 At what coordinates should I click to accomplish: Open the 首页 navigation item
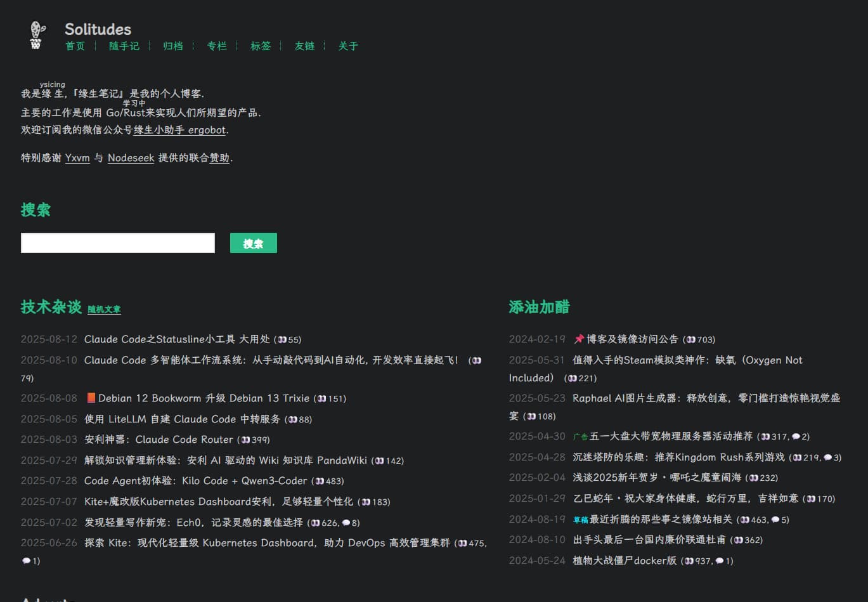pyautogui.click(x=75, y=46)
